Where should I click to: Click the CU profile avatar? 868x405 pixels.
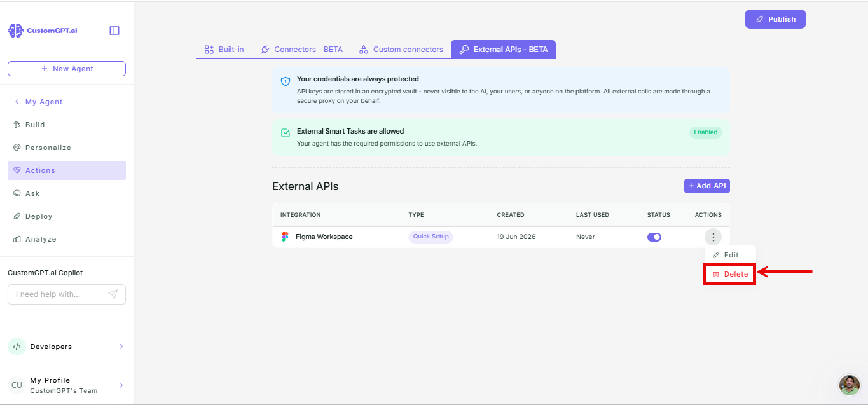(x=17, y=385)
